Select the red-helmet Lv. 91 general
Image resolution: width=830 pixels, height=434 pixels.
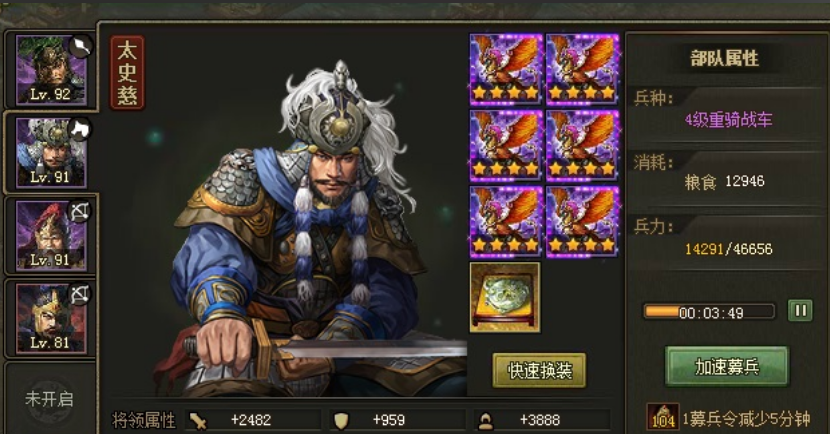51,236
